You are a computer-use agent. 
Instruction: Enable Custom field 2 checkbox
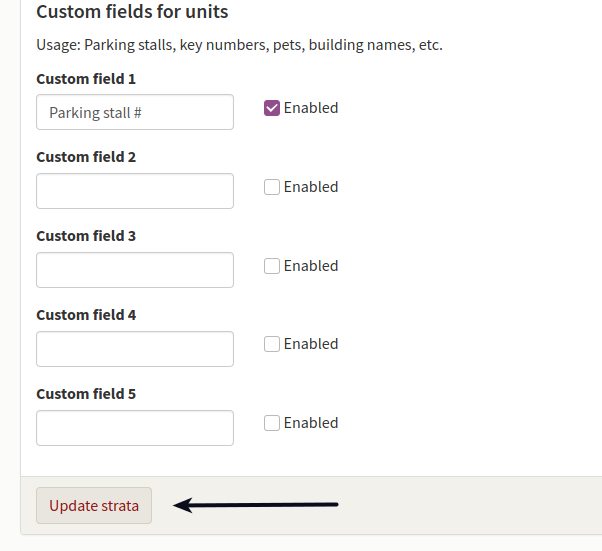(x=272, y=187)
